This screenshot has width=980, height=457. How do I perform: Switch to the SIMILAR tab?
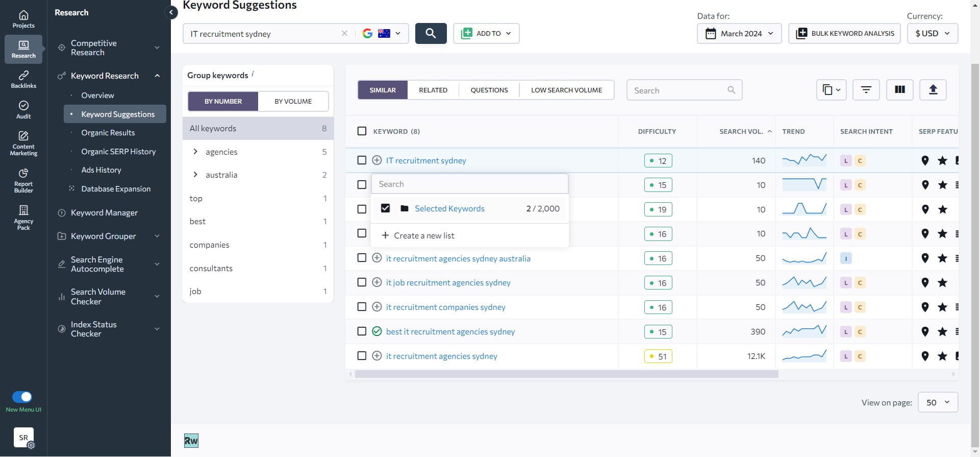click(x=383, y=90)
